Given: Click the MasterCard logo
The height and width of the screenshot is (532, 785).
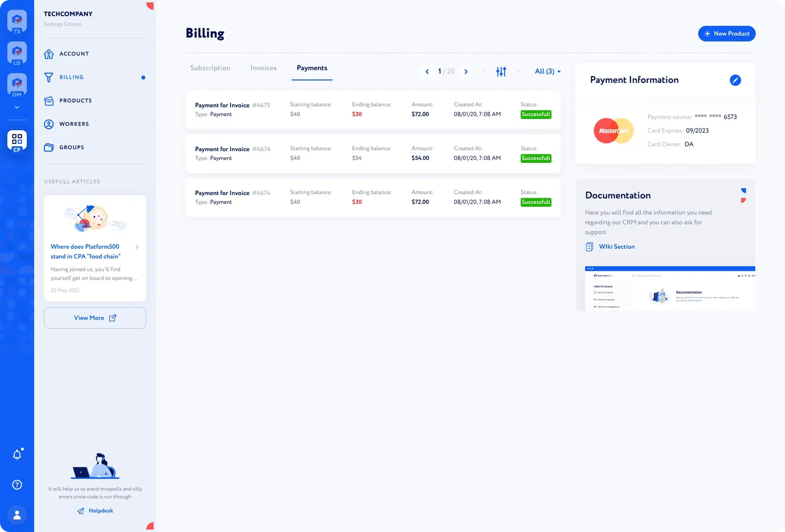Looking at the screenshot, I should click(x=614, y=131).
